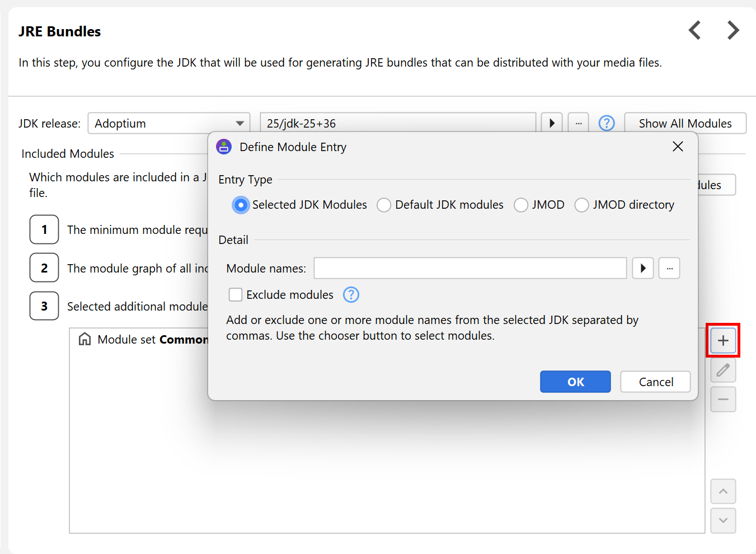Click the edit module entry pencil icon
This screenshot has height=554, width=756.
pos(723,370)
